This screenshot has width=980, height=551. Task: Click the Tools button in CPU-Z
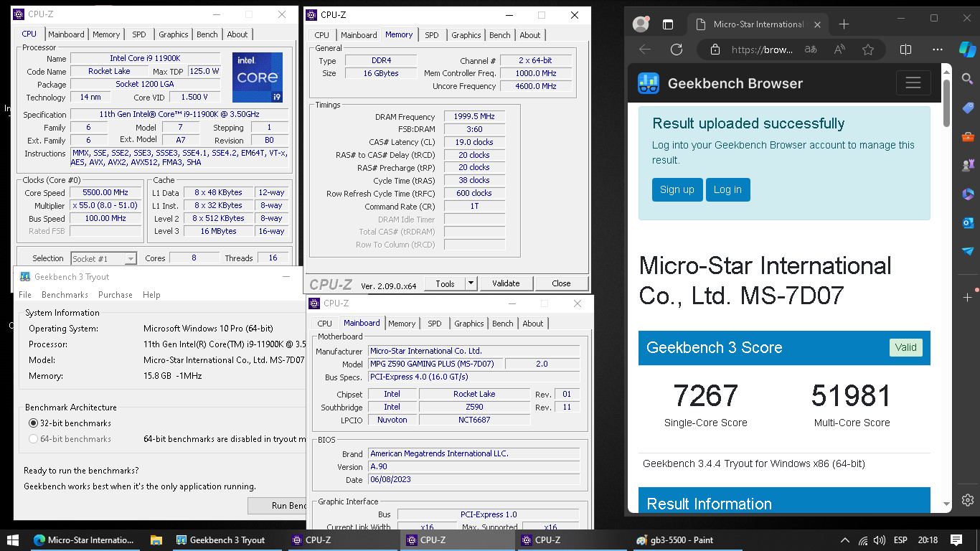coord(445,283)
